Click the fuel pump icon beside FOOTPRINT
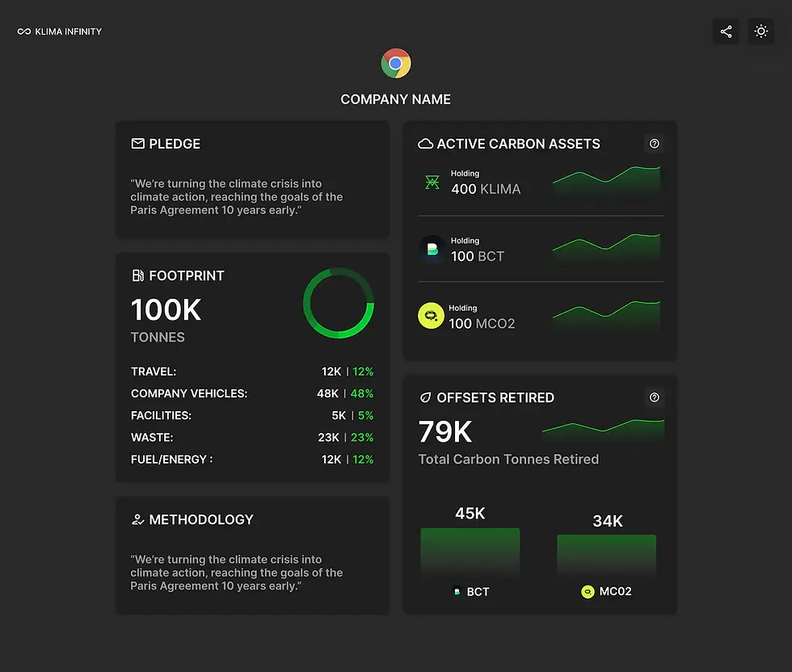This screenshot has width=792, height=672. (137, 275)
